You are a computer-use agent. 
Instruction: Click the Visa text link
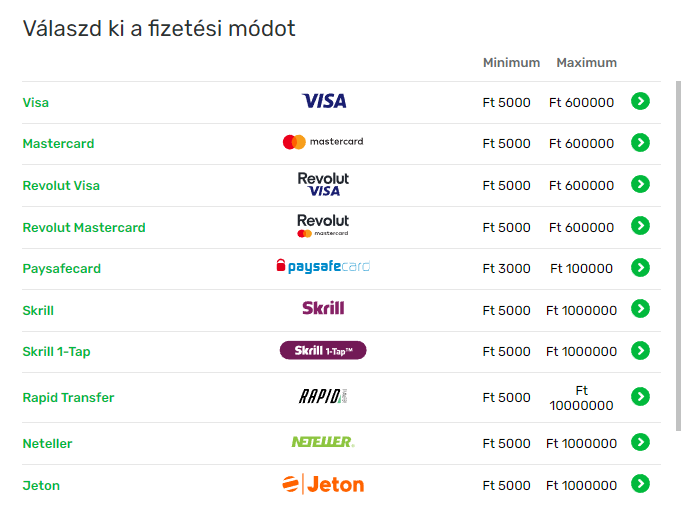pos(36,103)
